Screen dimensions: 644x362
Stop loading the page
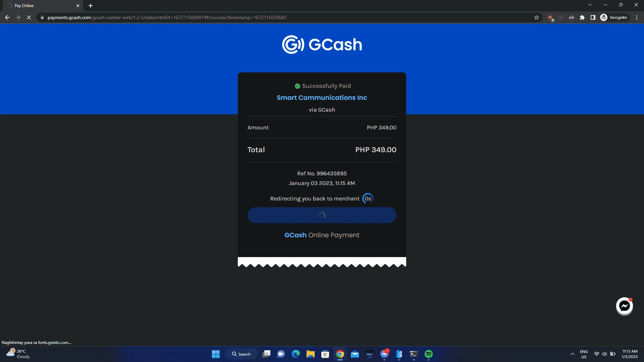[29, 17]
